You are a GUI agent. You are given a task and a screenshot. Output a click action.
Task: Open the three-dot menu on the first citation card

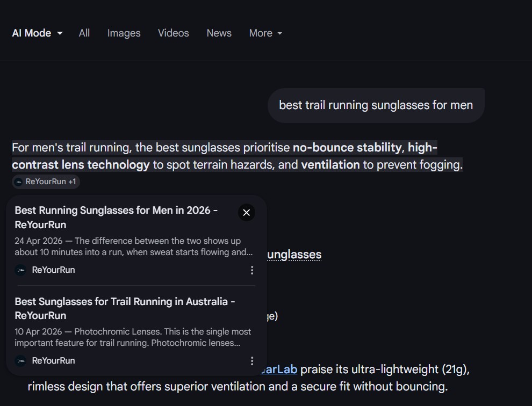pos(252,270)
